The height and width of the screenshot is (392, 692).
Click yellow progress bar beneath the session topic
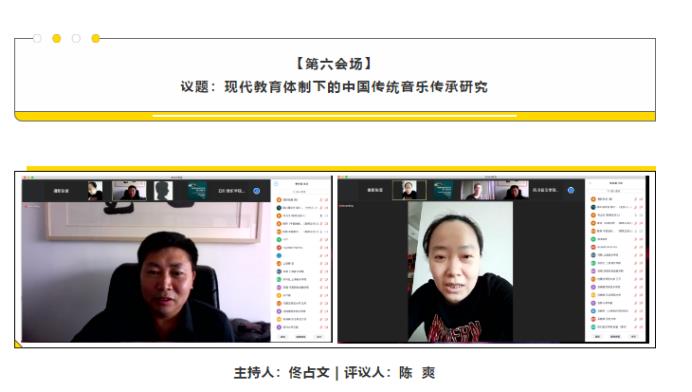335,116
